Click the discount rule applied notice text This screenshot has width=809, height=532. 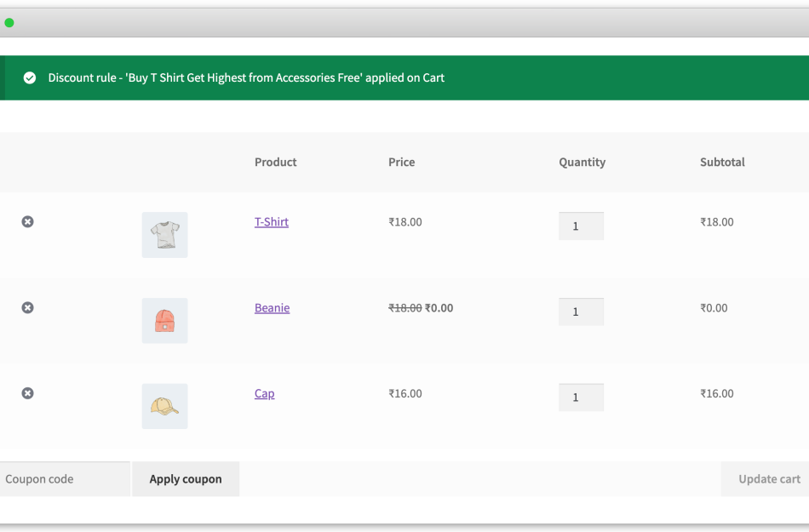click(246, 78)
